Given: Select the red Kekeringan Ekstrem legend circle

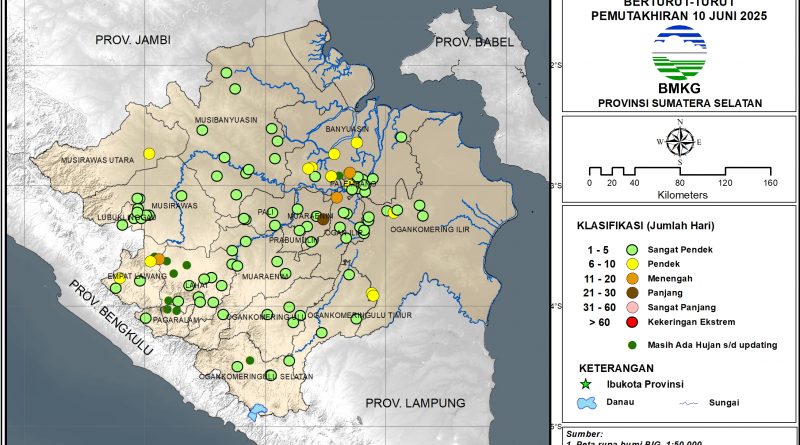Looking at the screenshot, I should [632, 322].
